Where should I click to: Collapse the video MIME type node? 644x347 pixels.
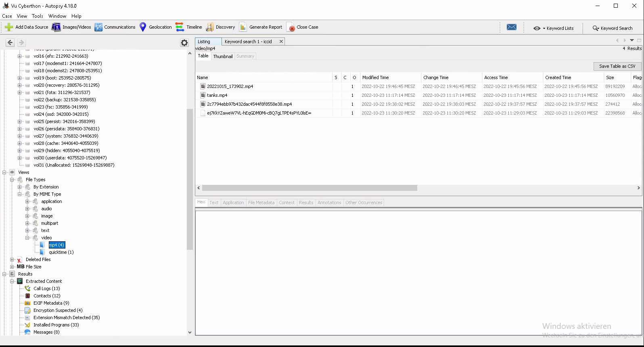pos(27,238)
